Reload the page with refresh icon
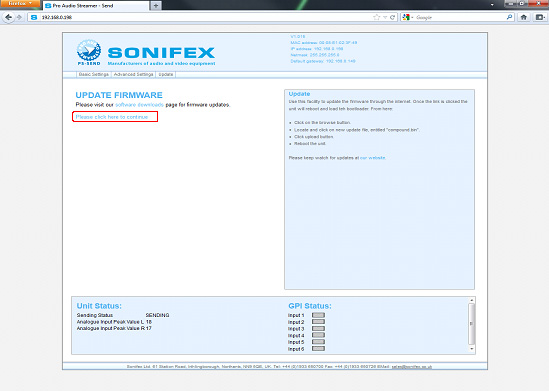549x391 pixels. click(392, 17)
